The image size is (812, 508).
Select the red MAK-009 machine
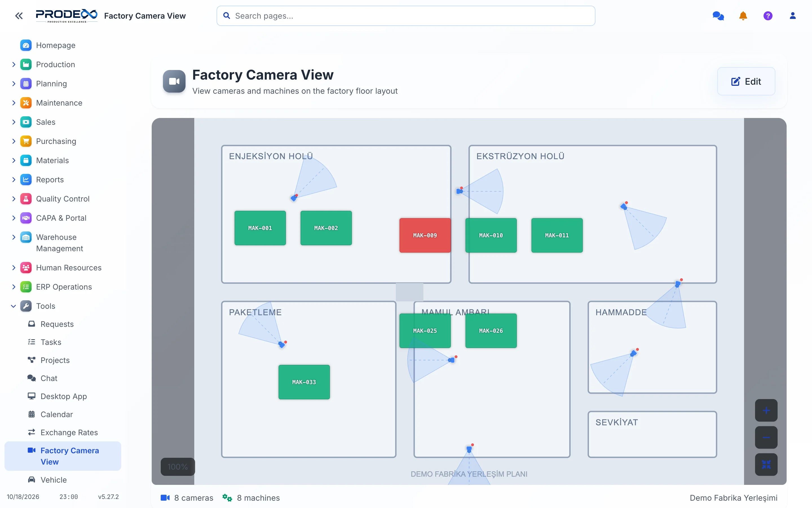click(x=425, y=235)
